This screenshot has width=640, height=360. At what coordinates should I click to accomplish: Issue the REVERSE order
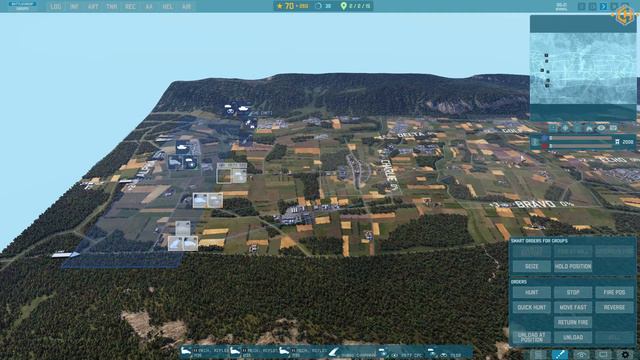click(x=614, y=307)
